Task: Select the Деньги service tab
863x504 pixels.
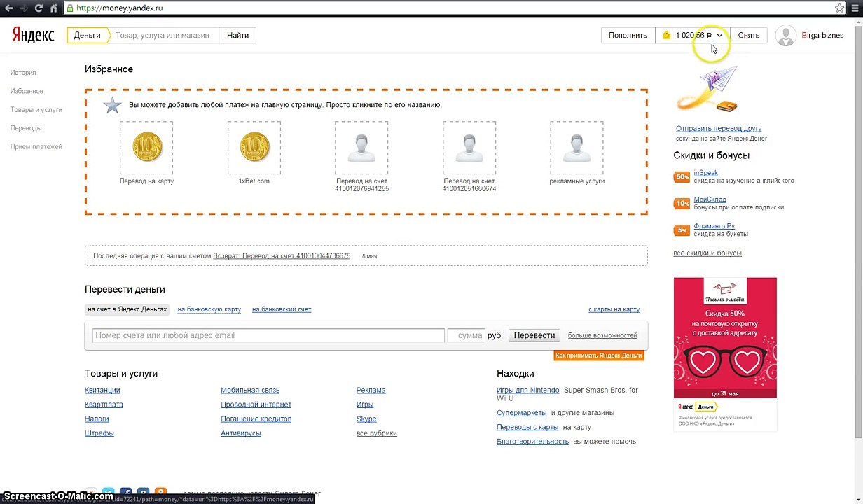Action: tap(88, 35)
